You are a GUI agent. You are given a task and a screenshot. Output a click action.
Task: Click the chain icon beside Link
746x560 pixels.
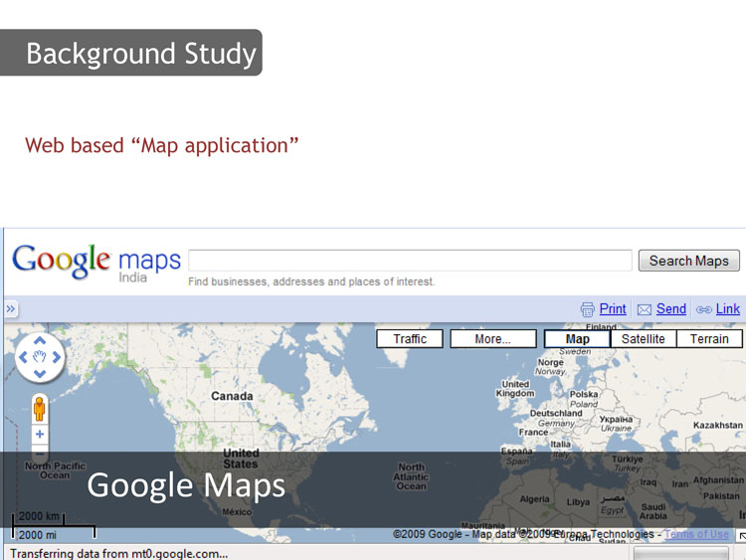pos(703,309)
